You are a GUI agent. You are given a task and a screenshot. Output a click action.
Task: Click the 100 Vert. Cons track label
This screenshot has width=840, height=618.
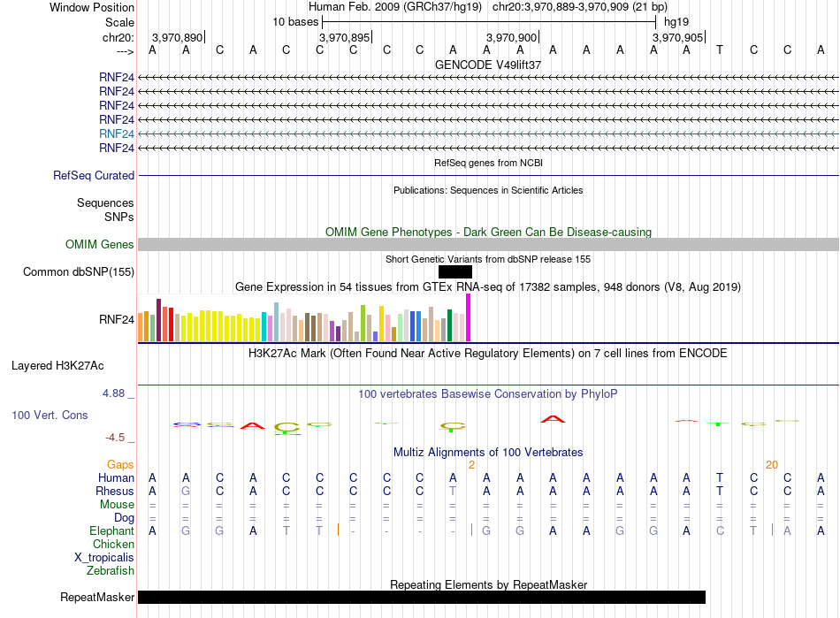pos(50,415)
